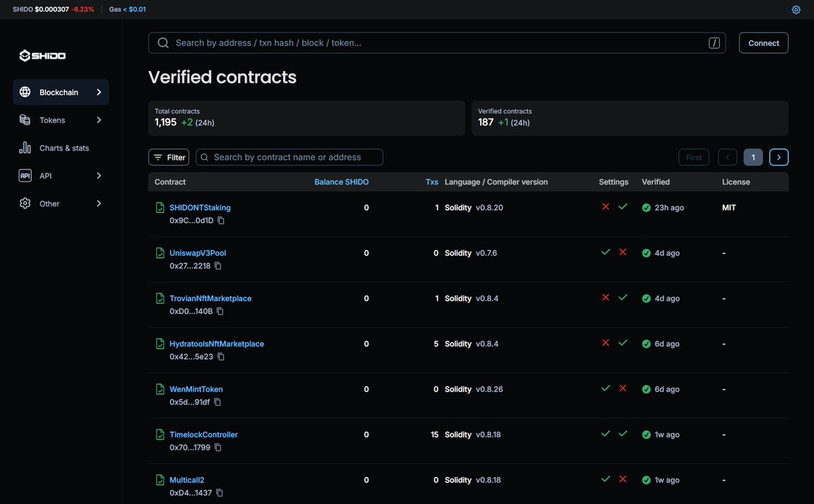
Task: Sort by Balance SHIDO column header
Action: [342, 182]
